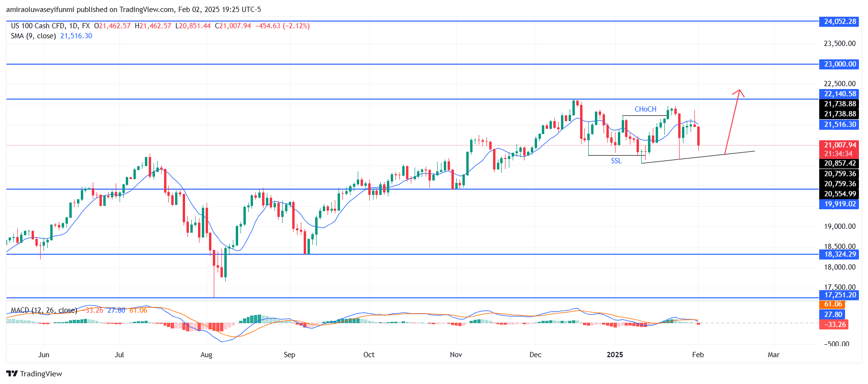Click the SMA (9, close) indicator legend
This screenshot has height=384, width=868.
click(x=33, y=36)
